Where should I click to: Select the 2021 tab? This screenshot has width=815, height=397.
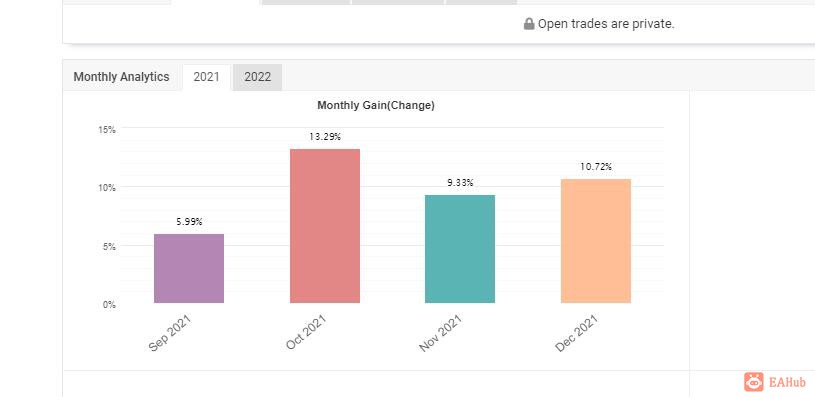[206, 77]
